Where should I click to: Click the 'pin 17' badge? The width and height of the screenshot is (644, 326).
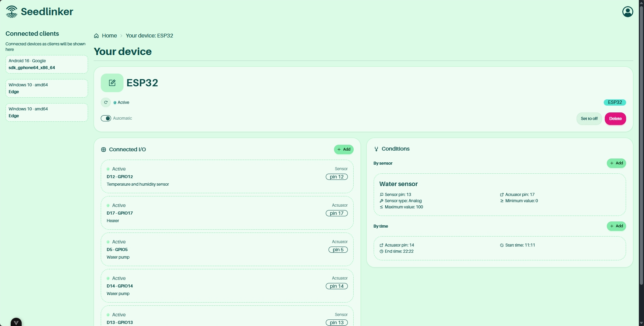tap(337, 213)
